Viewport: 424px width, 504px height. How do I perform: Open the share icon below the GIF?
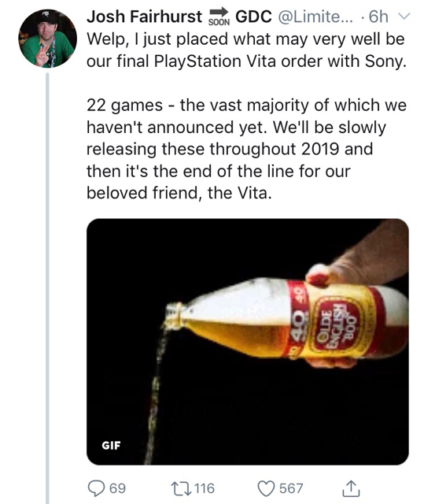click(351, 488)
